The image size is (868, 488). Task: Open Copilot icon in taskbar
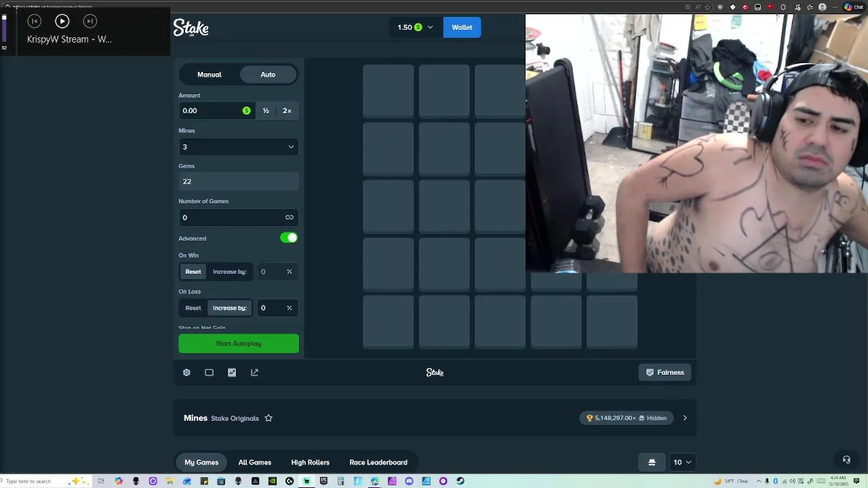pyautogui.click(x=119, y=481)
